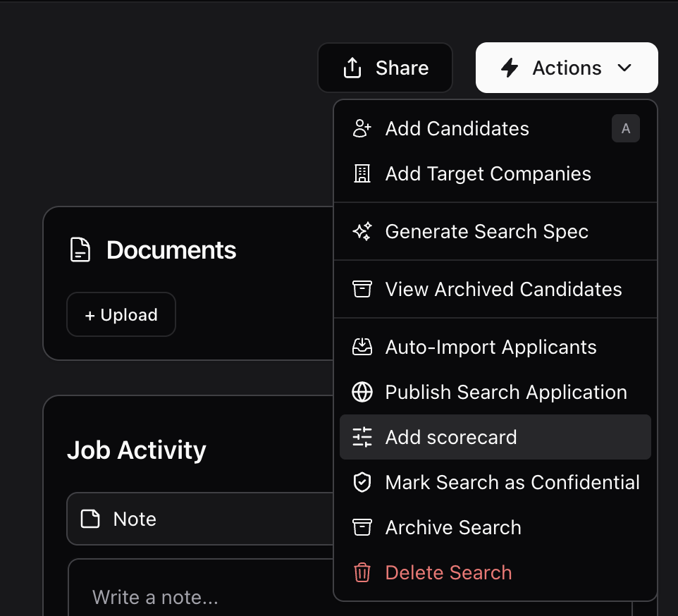Click the archive box icon beside View Archived Candidates
The height and width of the screenshot is (616, 678).
tap(362, 289)
